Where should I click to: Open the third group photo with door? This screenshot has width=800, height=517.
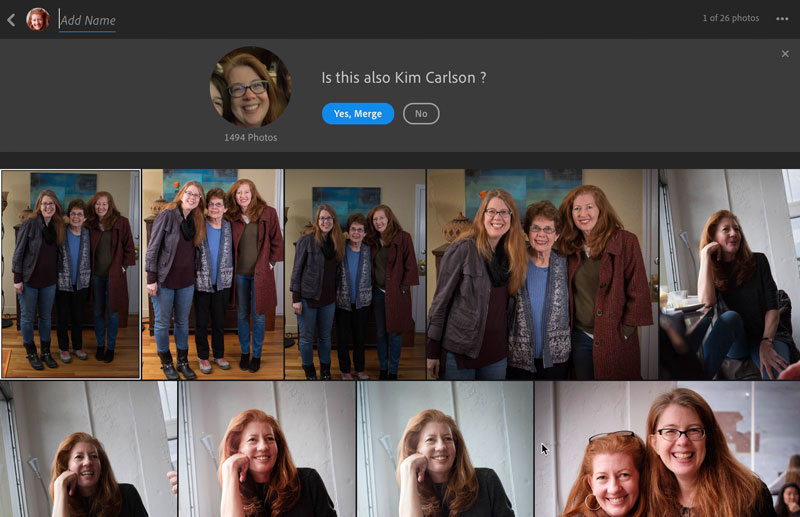pyautogui.click(x=355, y=274)
